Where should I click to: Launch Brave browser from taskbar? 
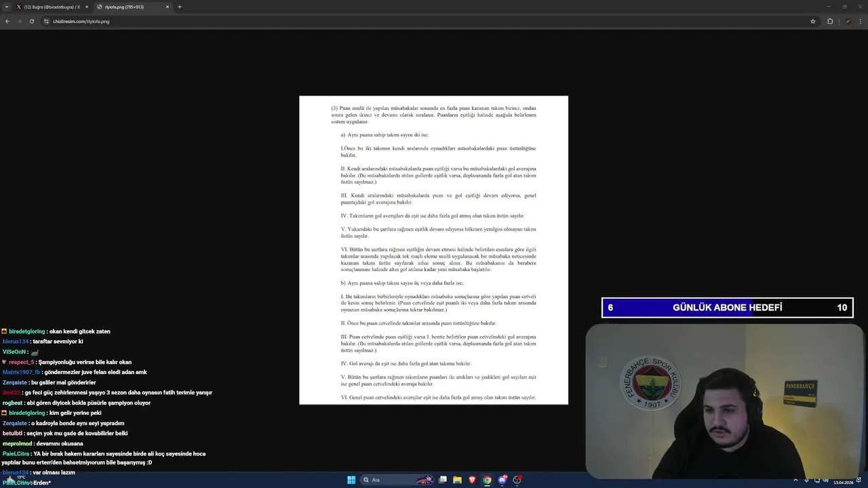coord(473,480)
